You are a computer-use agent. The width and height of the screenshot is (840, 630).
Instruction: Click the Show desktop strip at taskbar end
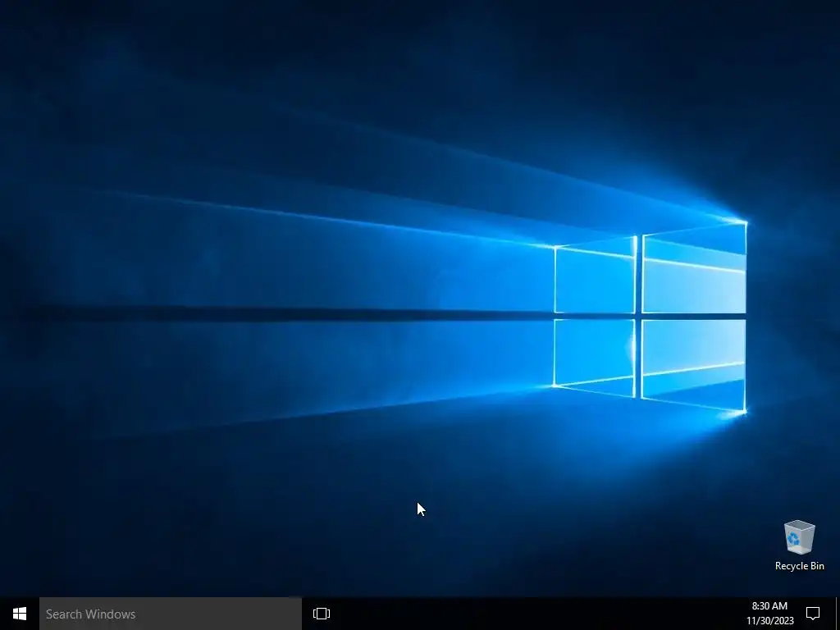click(x=838, y=614)
